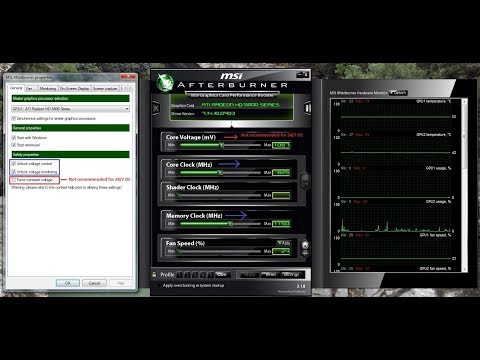480x360 pixels.
Task: Click the Memory Clock slider handle
Action: coord(230,224)
